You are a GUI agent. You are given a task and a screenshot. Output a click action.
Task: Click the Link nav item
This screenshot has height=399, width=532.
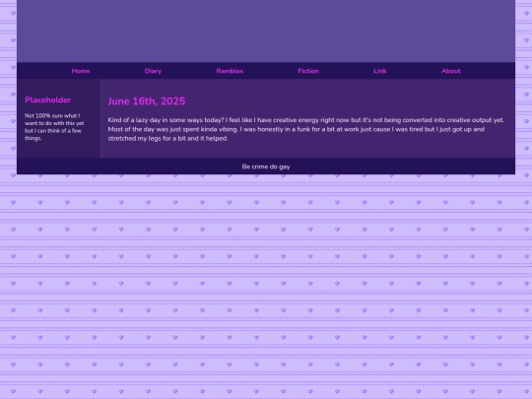point(380,71)
